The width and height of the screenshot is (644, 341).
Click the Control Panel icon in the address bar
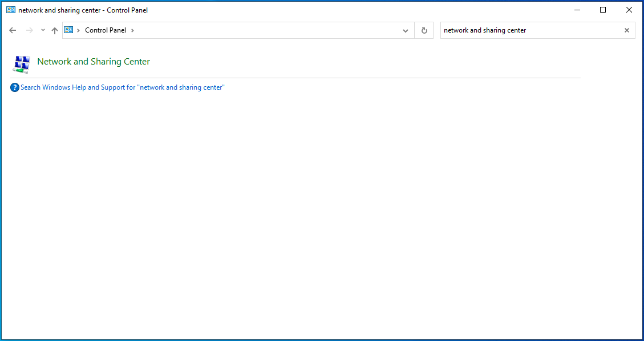point(69,30)
